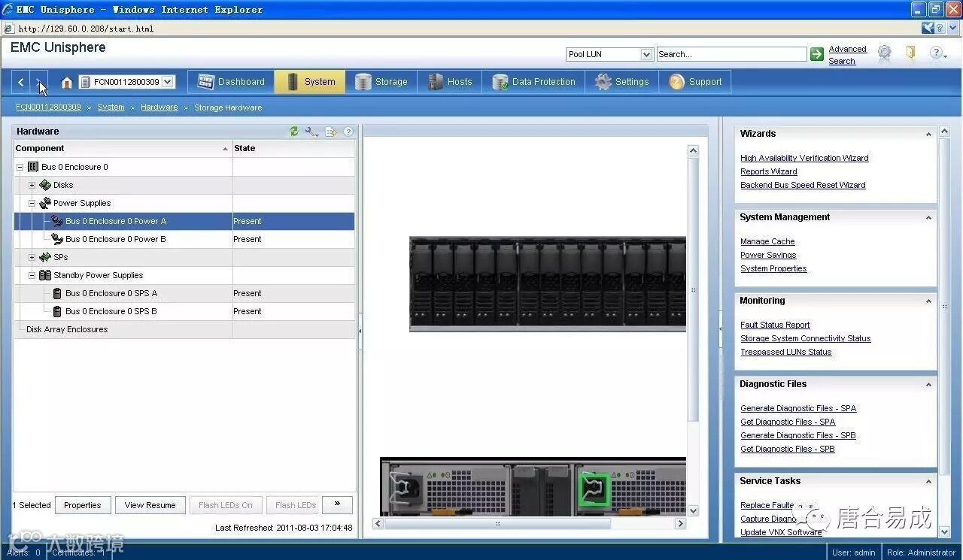Click the home icon in the navigation bar
Image resolution: width=963 pixels, height=560 pixels.
[66, 83]
